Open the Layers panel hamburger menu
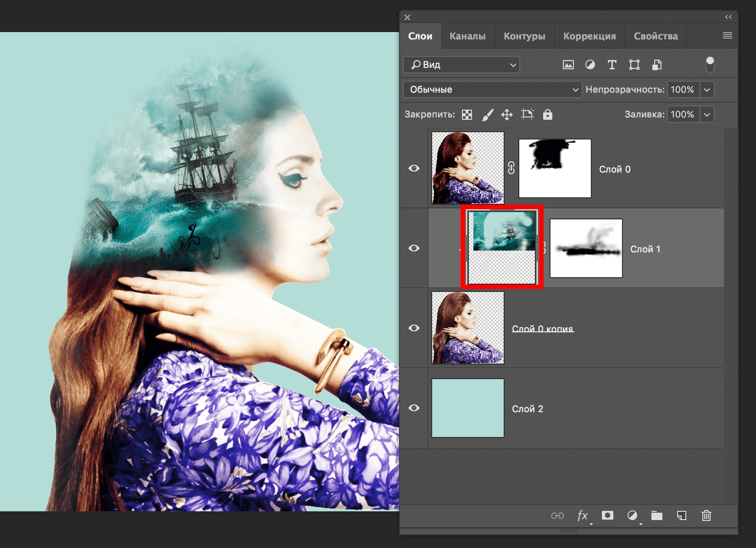Screen dimensions: 756x548 tap(727, 35)
